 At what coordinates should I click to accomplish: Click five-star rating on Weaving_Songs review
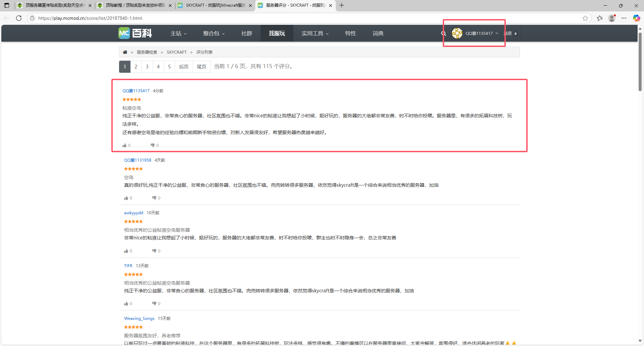(133, 327)
